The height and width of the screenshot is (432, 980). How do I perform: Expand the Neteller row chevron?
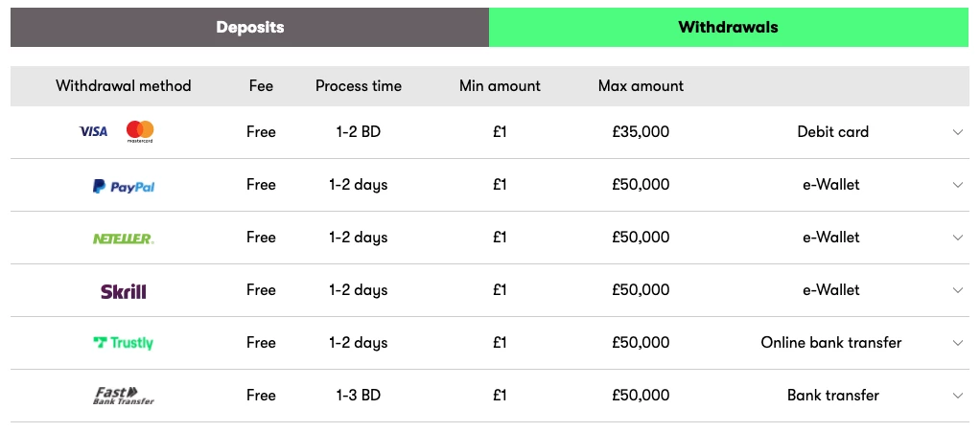(x=958, y=238)
